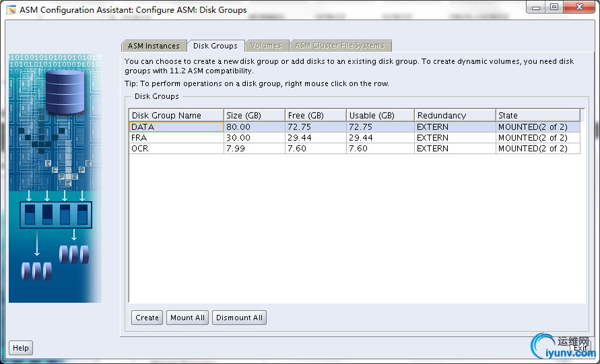Image resolution: width=600 pixels, height=364 pixels.
Task: Click the EXTERN redundancy cell for FRA
Action: pyautogui.click(x=455, y=138)
